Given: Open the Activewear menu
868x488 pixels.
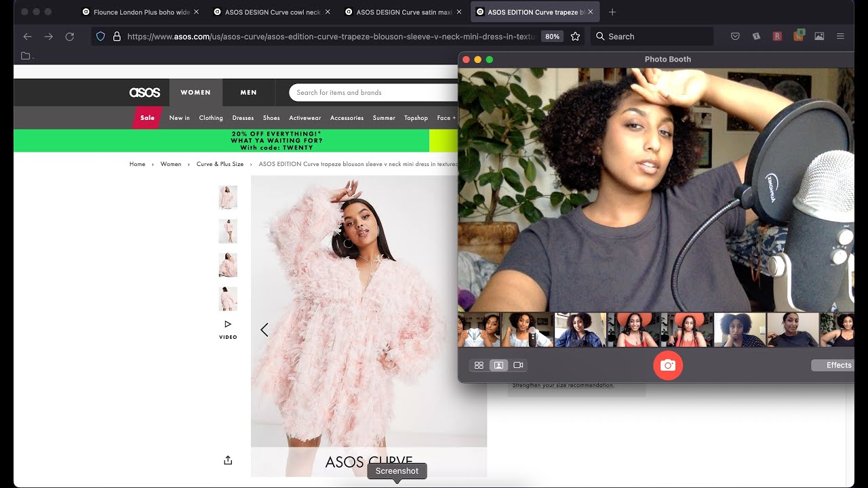Looking at the screenshot, I should (305, 118).
